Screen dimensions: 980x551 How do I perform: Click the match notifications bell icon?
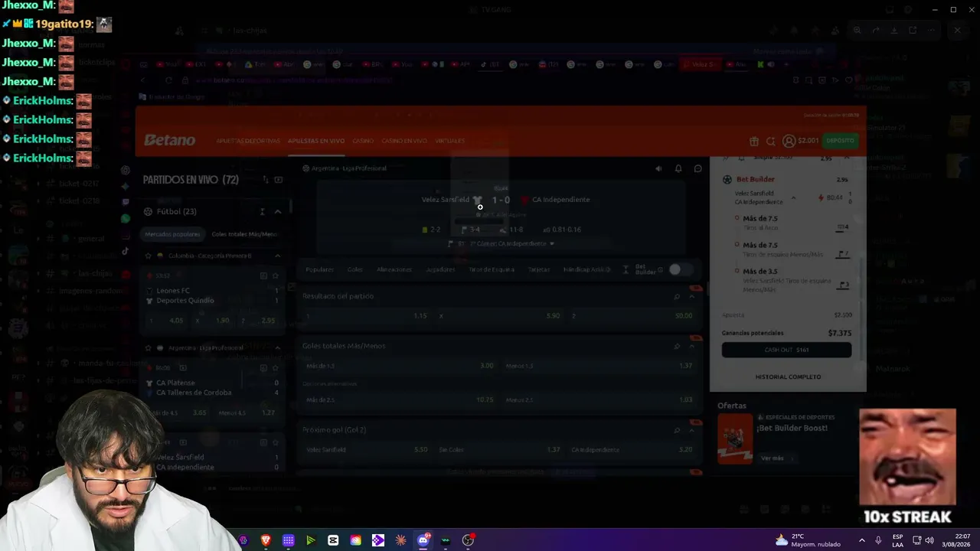pos(678,168)
